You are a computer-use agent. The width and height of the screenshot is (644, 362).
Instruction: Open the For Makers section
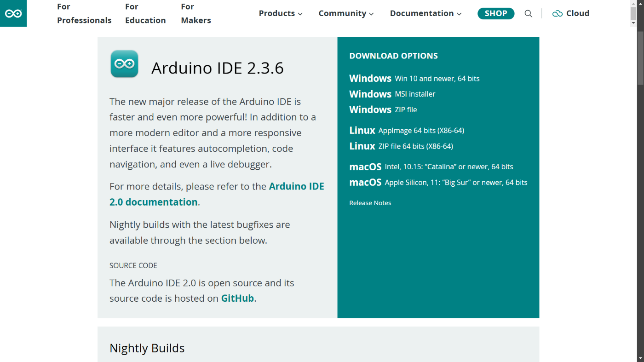click(196, 13)
